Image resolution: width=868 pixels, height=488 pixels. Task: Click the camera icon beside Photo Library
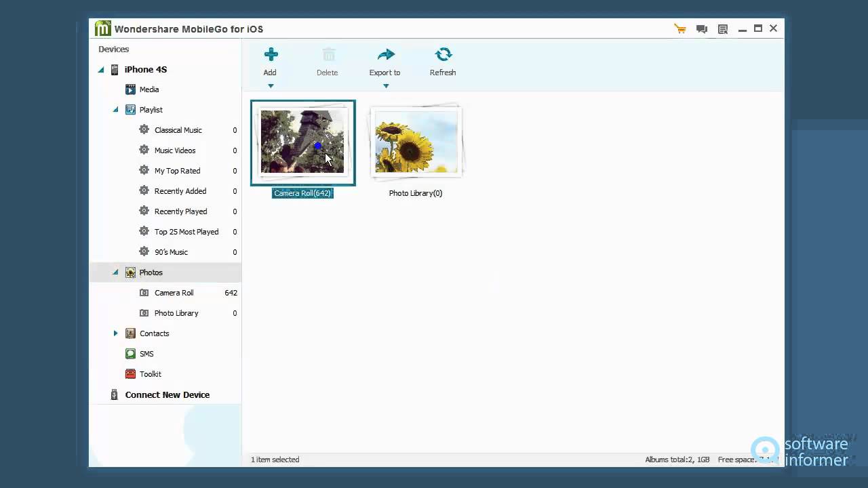[144, 313]
